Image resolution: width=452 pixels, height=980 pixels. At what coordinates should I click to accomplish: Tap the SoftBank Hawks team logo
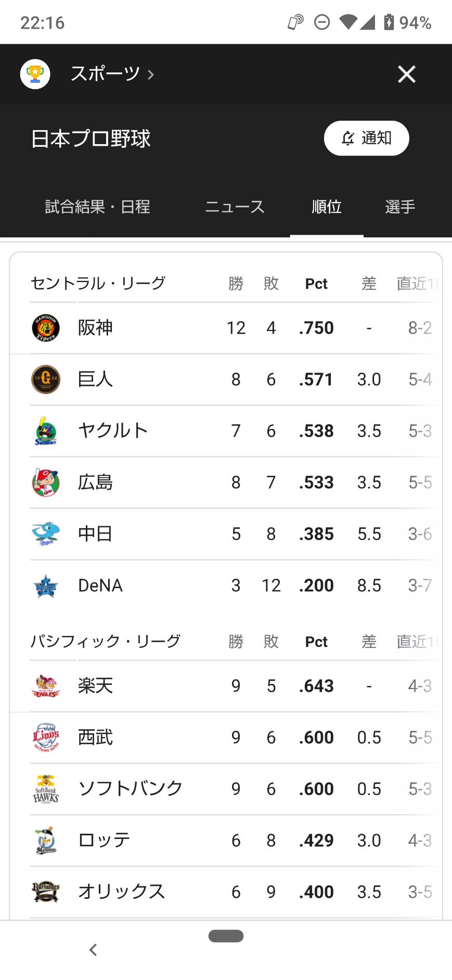tap(46, 789)
